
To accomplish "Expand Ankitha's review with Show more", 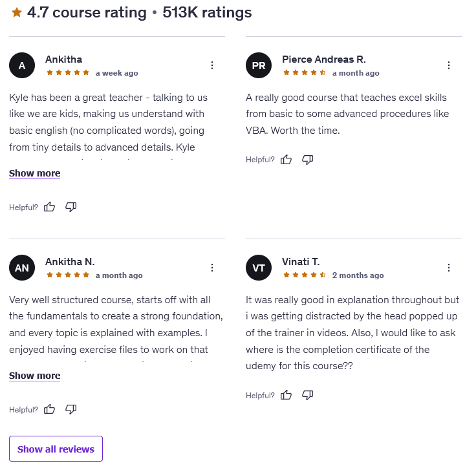I will pyautogui.click(x=35, y=173).
